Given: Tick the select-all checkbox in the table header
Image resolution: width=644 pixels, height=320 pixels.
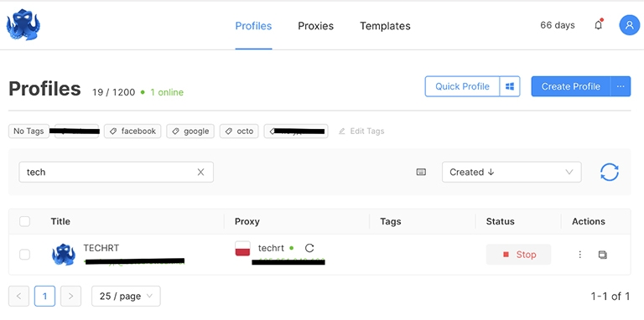Looking at the screenshot, I should (x=24, y=221).
